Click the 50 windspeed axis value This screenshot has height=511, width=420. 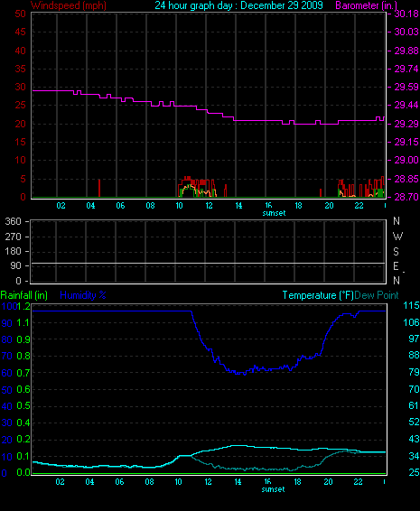[20, 14]
